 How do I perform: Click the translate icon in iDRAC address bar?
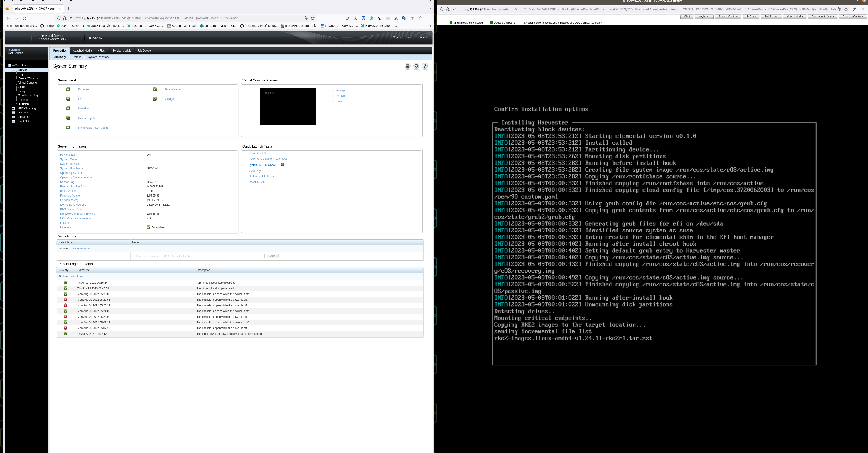click(306, 18)
